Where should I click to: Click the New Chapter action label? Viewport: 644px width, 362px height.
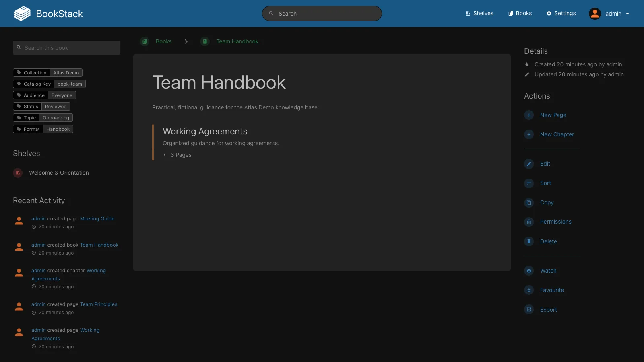(x=557, y=134)
